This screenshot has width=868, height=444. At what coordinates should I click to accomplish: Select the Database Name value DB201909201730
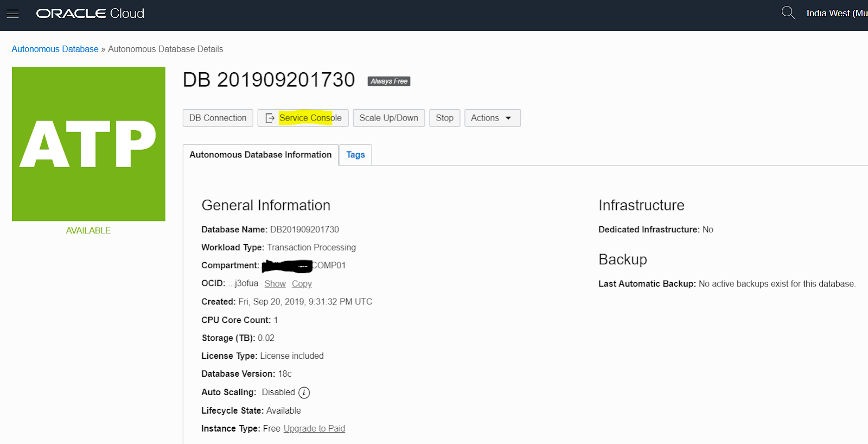coord(304,230)
